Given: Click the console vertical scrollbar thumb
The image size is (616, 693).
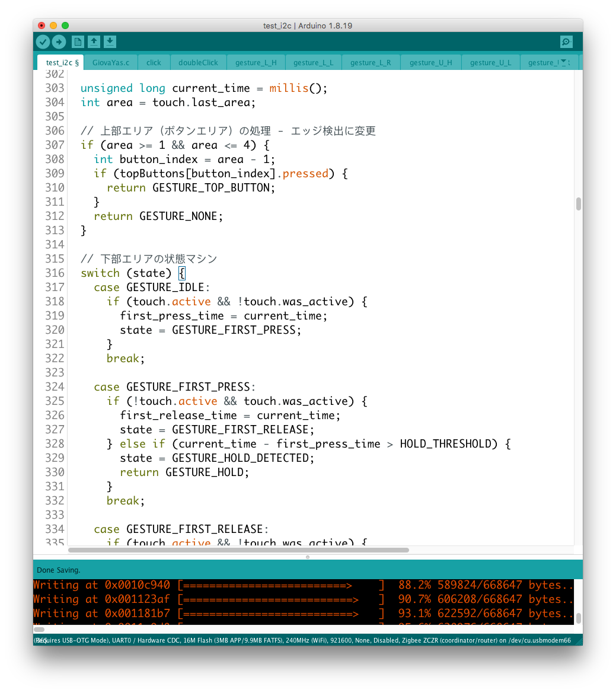Looking at the screenshot, I should coord(578,618).
